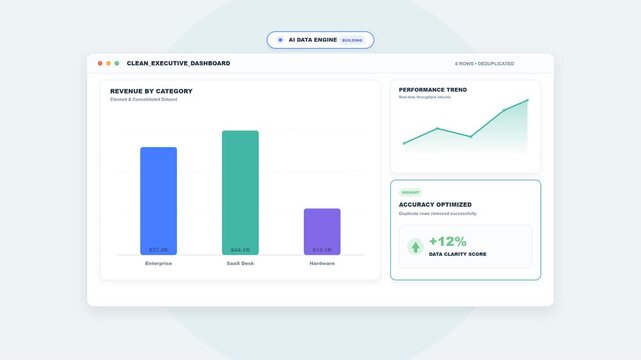Click the Revenue by Category heading

tap(151, 91)
